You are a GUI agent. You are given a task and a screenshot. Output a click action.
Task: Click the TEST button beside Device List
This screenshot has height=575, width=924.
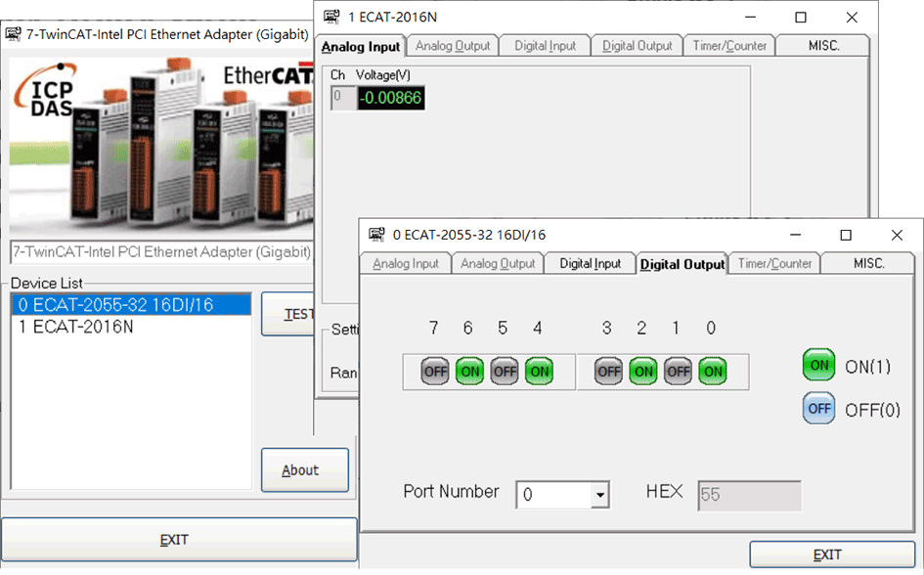[x=288, y=314]
